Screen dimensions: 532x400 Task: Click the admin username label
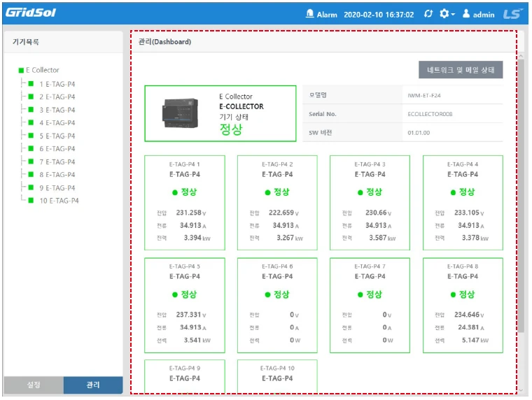pyautogui.click(x=484, y=15)
